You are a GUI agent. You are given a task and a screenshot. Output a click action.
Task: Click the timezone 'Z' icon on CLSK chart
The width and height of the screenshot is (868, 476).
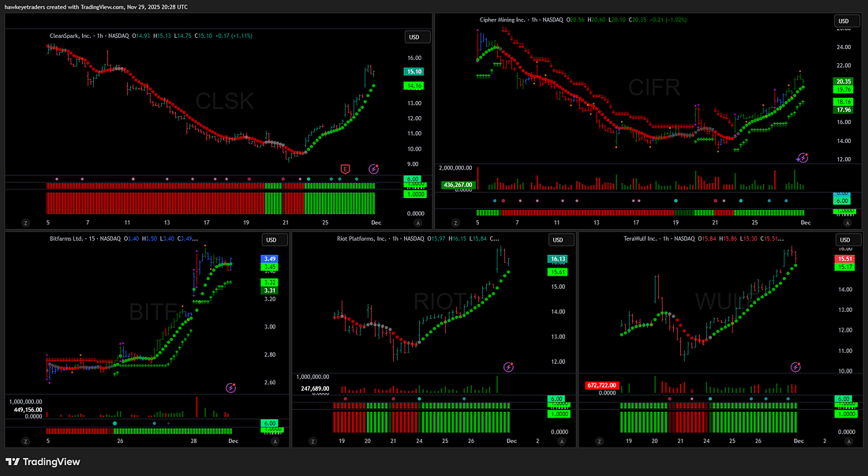click(25, 223)
